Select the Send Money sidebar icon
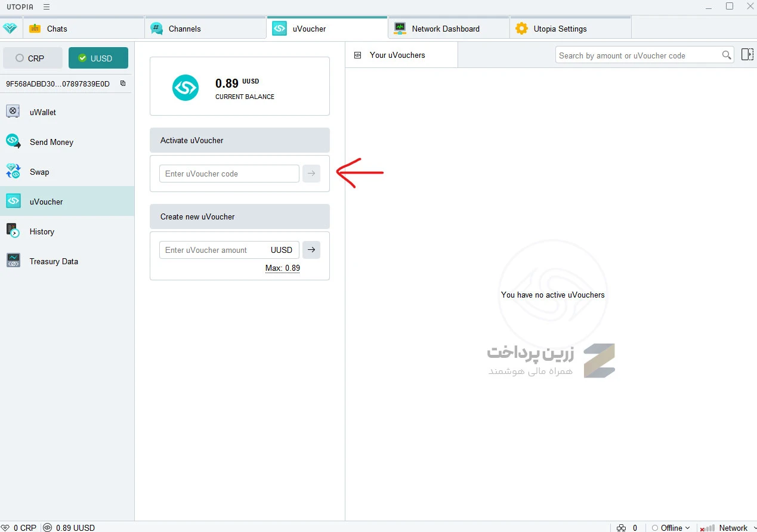The image size is (757, 532). pyautogui.click(x=13, y=142)
